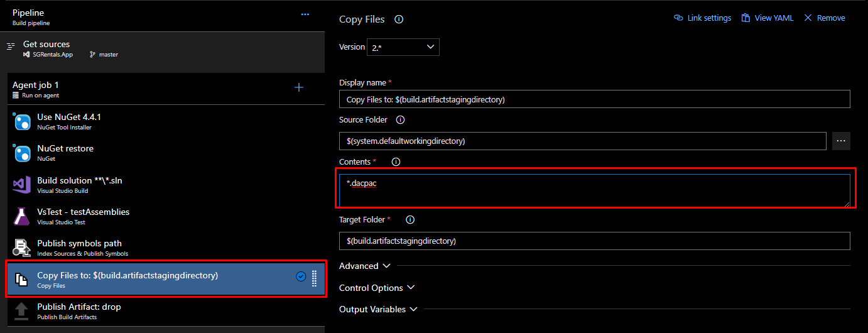Image resolution: width=868 pixels, height=333 pixels.
Task: Click the VsTest flask icon
Action: click(x=22, y=217)
